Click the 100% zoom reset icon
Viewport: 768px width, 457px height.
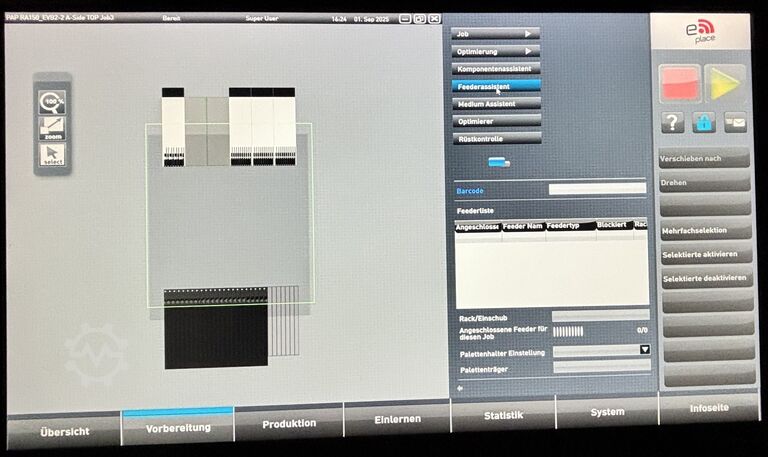(x=52, y=102)
